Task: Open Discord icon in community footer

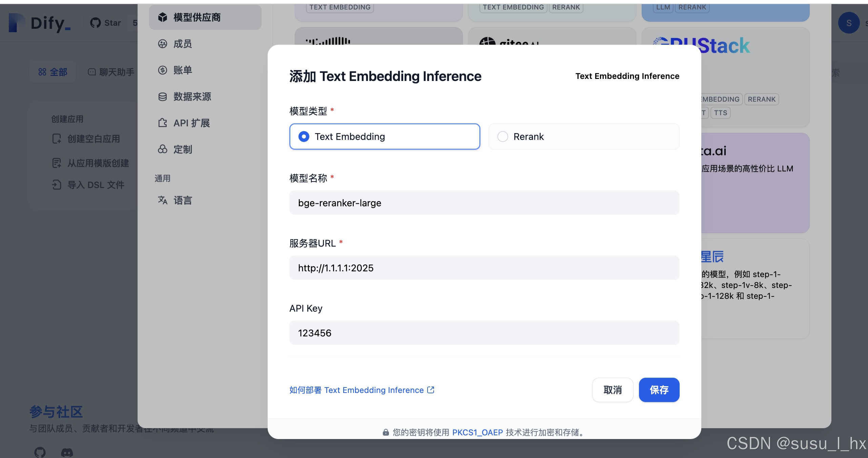Action: [67, 452]
